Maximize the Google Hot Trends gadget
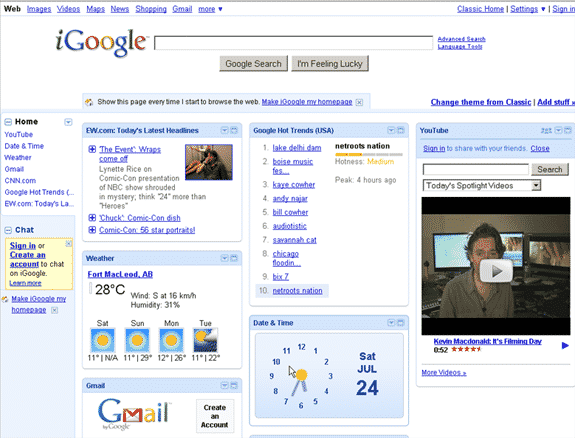 point(400,130)
